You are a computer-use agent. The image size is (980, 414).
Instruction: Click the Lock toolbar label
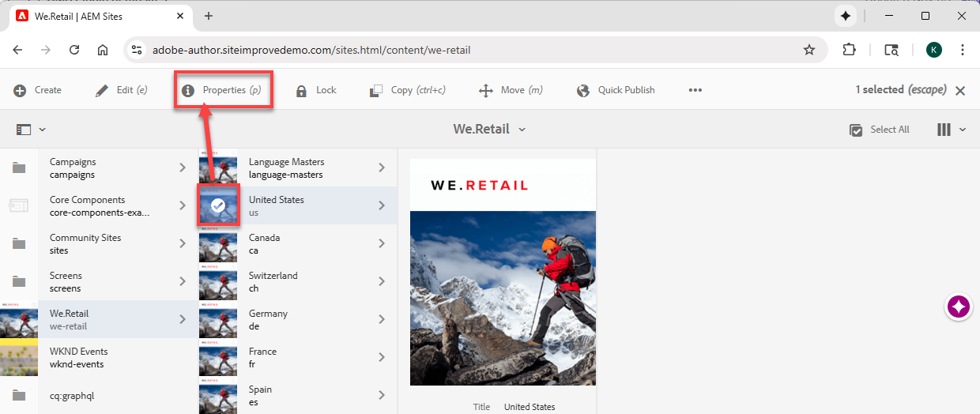tap(326, 90)
